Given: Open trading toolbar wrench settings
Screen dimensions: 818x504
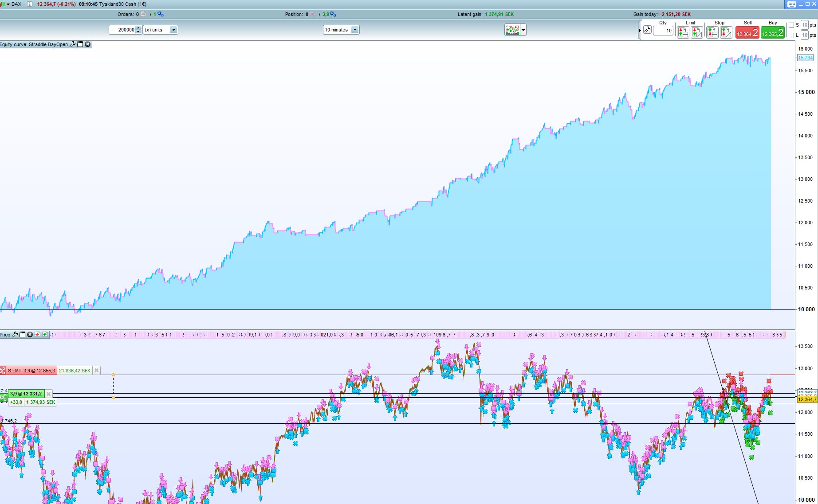Looking at the screenshot, I should click(x=647, y=30).
